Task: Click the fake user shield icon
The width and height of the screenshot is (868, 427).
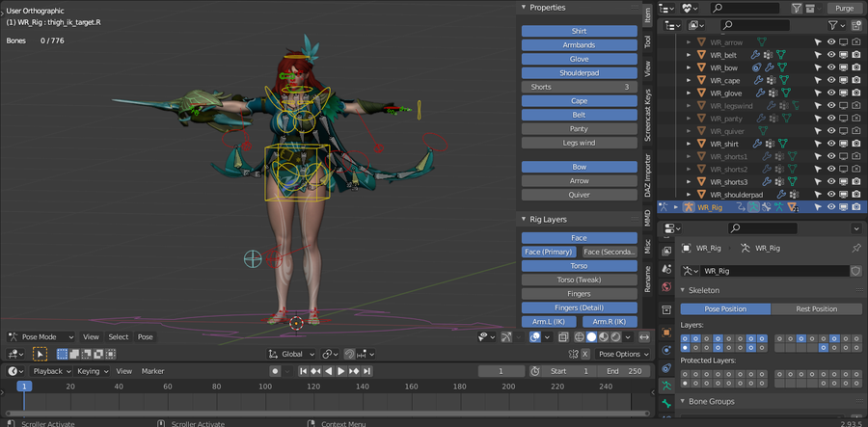Action: (x=854, y=271)
